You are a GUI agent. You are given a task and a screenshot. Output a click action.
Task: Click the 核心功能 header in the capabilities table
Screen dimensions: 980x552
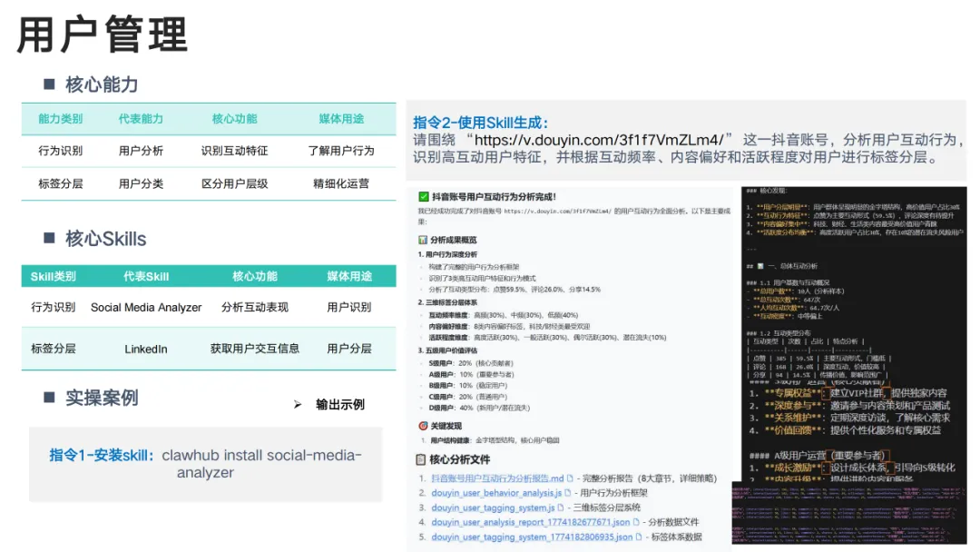(234, 119)
